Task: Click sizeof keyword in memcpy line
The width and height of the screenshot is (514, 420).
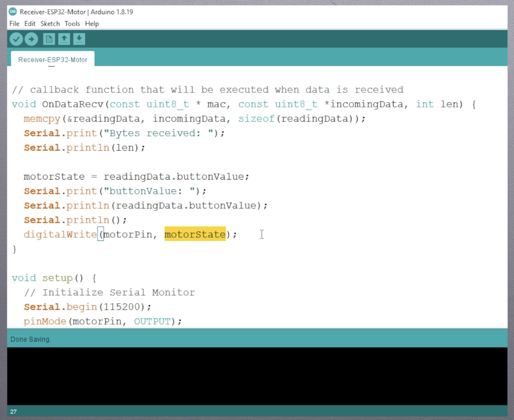Action: 256,119
